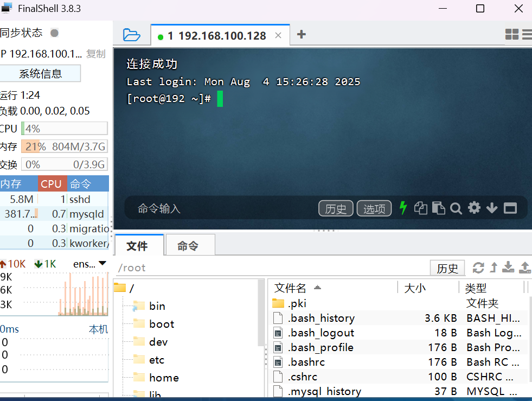
Task: Click the lightning quick command icon
Action: (403, 208)
